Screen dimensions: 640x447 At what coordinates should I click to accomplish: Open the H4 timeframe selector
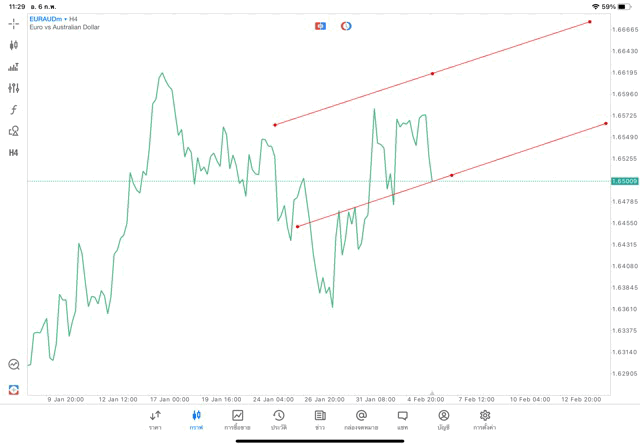tap(14, 153)
